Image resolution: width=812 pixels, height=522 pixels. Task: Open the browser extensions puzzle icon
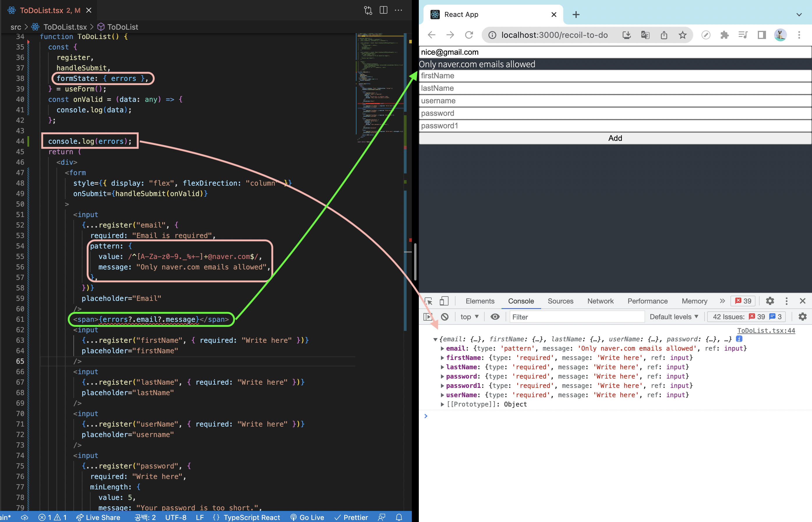tap(724, 35)
